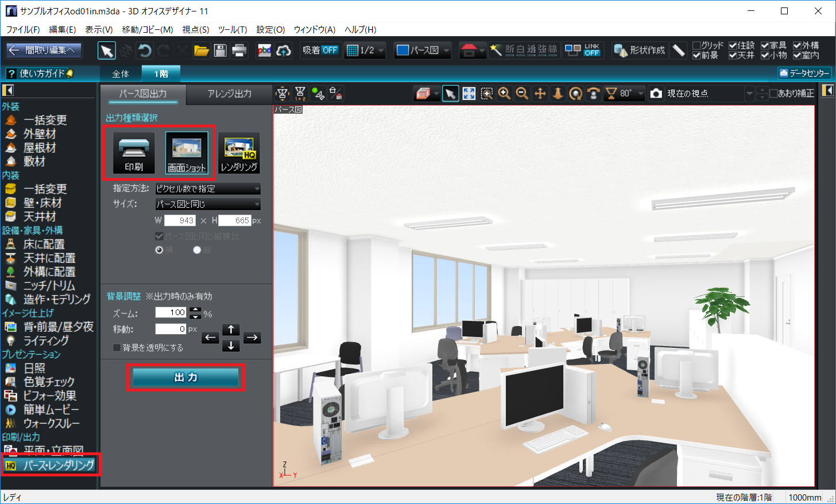Image resolution: width=836 pixels, height=504 pixels.
Task: Toggle the グリッド checkbox
Action: coord(696,45)
